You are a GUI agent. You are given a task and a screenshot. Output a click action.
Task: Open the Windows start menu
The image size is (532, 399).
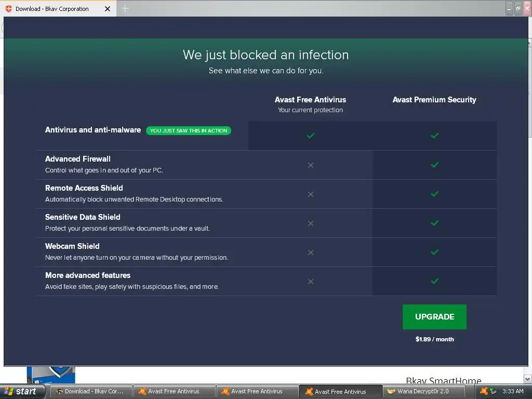[x=22, y=391]
